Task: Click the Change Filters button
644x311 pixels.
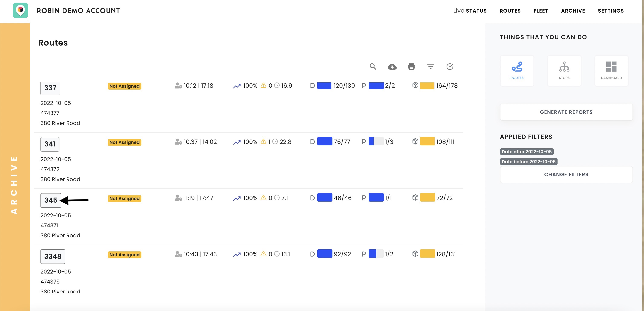Action: tap(566, 175)
